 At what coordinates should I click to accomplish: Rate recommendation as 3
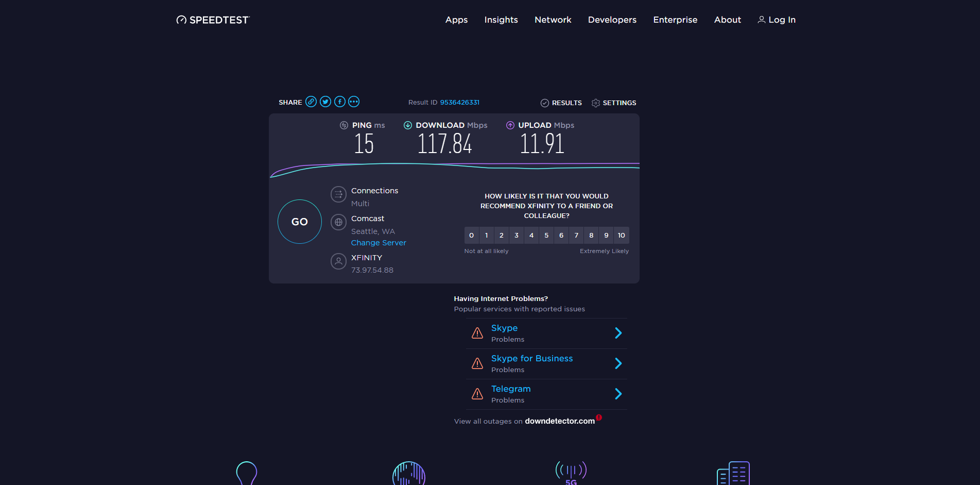click(517, 235)
